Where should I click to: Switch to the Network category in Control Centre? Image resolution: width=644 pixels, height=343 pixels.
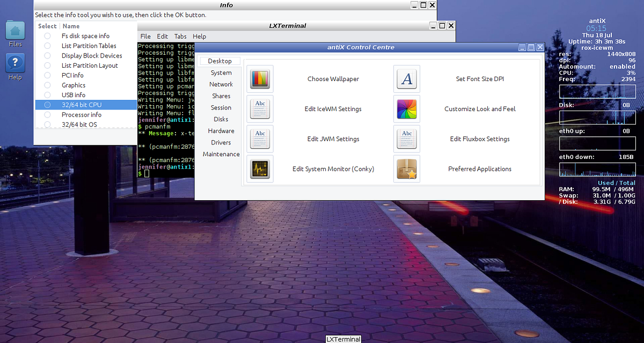tap(221, 84)
